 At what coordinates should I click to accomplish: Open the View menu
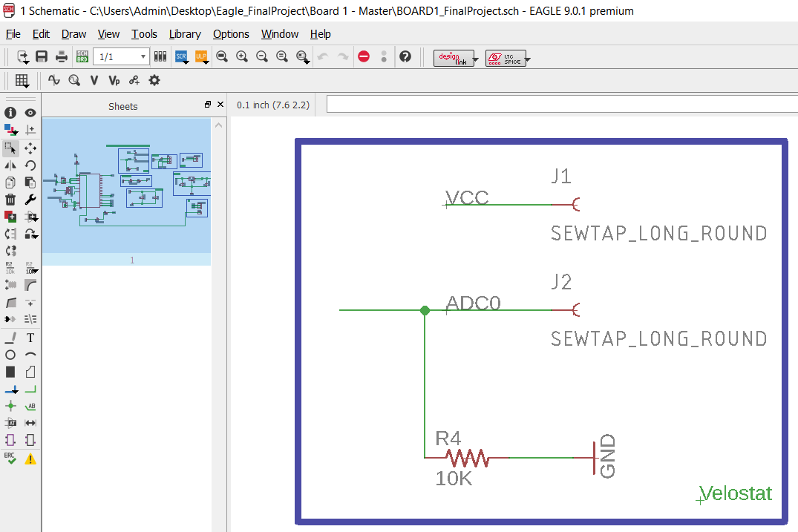coord(108,34)
